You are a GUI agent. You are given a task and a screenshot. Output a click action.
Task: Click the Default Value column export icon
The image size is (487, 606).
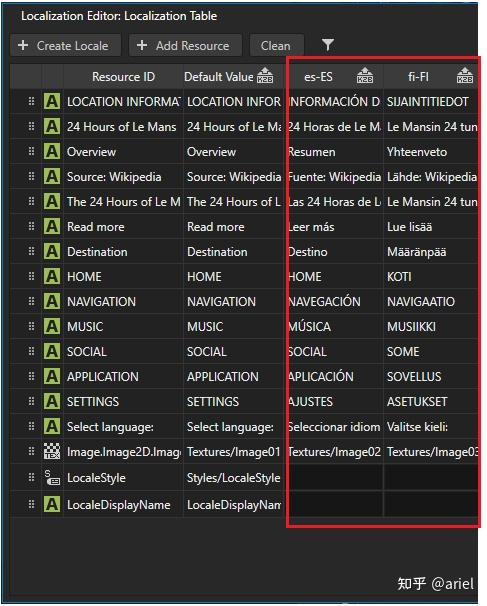[265, 76]
